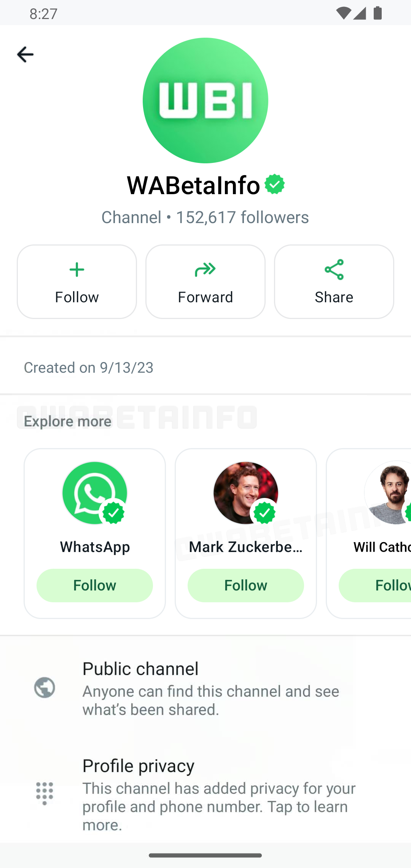Viewport: 411px width, 868px height.
Task: Open Will Cathcart's channel avatar
Action: 388,493
